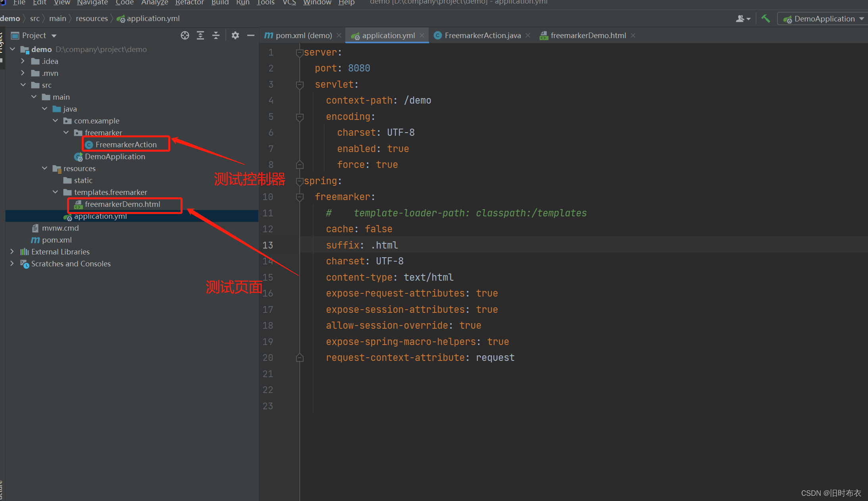Select FreemarkerAction class in project tree
The width and height of the screenshot is (868, 501).
[126, 145]
